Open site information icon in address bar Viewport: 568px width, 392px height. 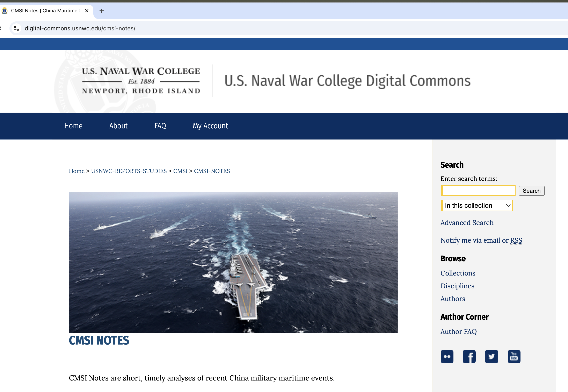click(16, 29)
